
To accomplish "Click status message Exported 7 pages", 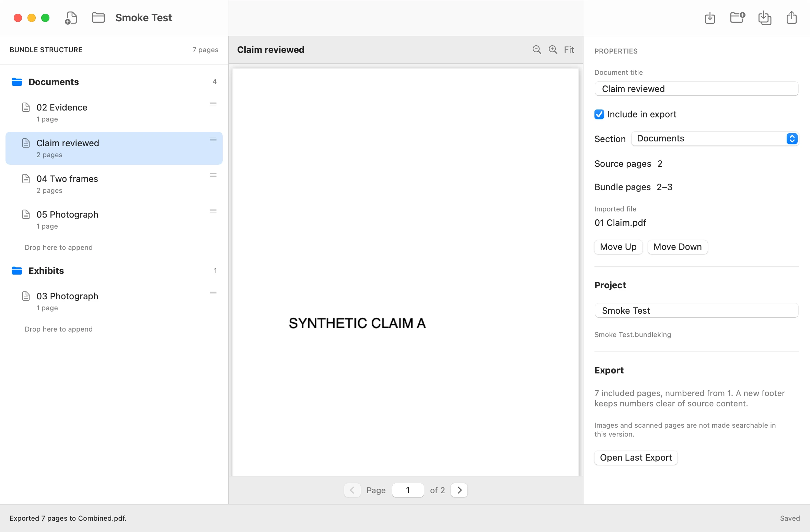I will click(68, 518).
